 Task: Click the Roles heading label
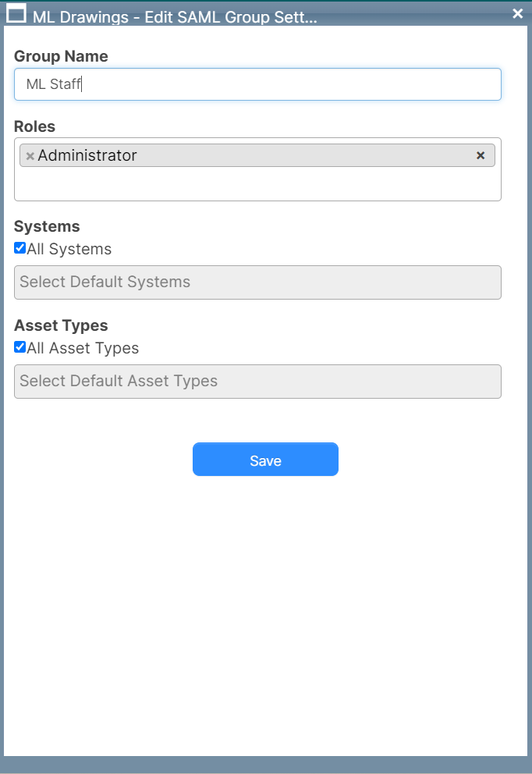tap(35, 126)
